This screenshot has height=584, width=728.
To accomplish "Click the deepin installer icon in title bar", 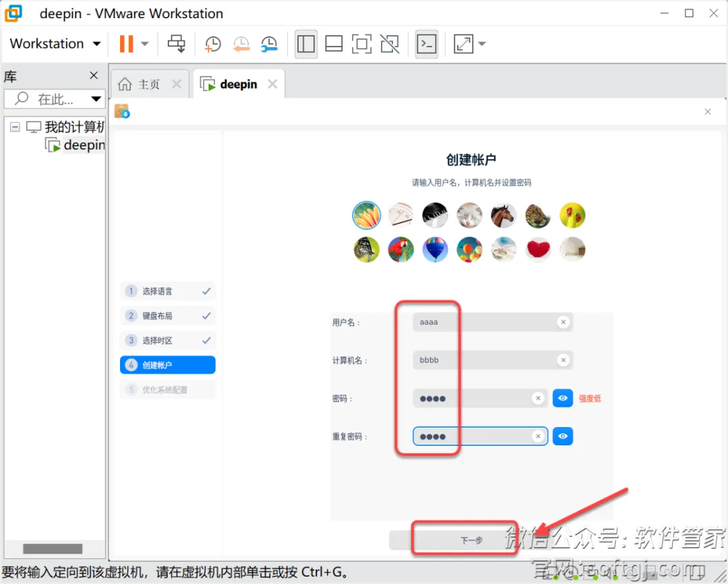I will pyautogui.click(x=122, y=111).
